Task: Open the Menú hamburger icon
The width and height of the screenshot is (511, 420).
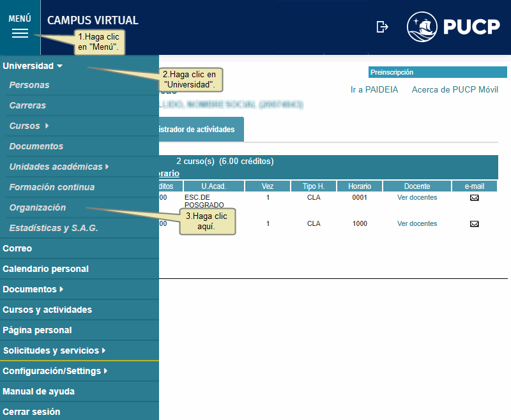Action: [x=20, y=33]
